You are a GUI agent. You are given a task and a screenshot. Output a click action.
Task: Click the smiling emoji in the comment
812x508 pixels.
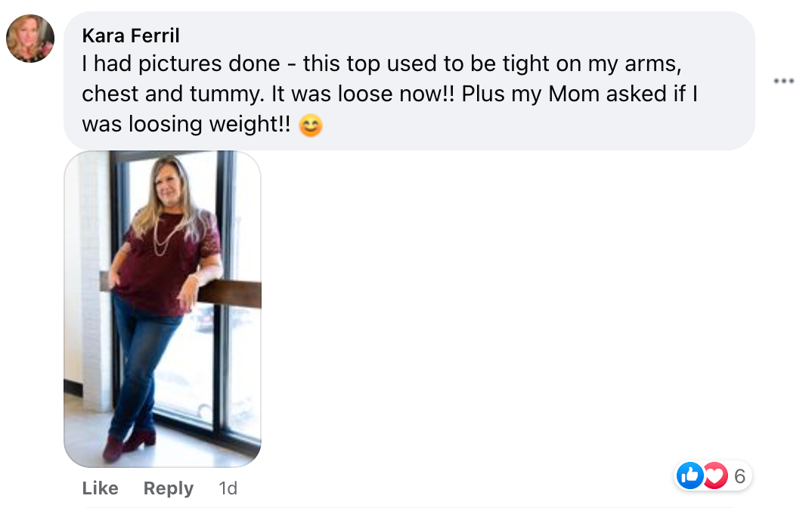pos(310,125)
